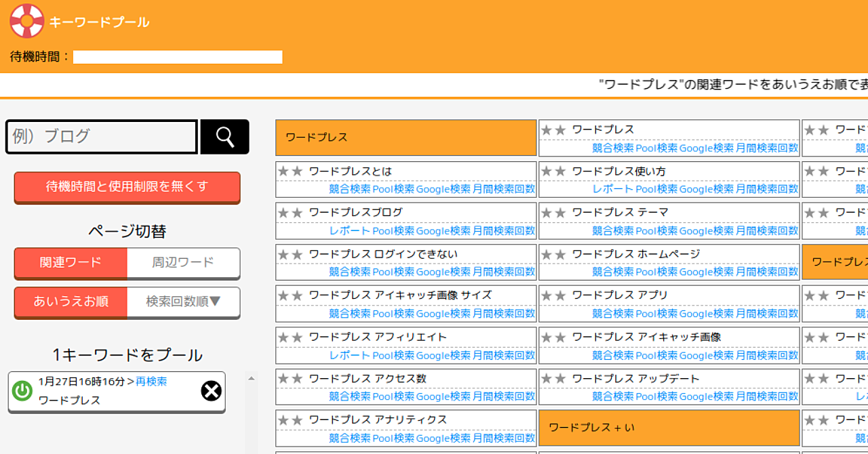Click the black magnifier search button
This screenshot has height=454, width=868.
click(x=224, y=137)
